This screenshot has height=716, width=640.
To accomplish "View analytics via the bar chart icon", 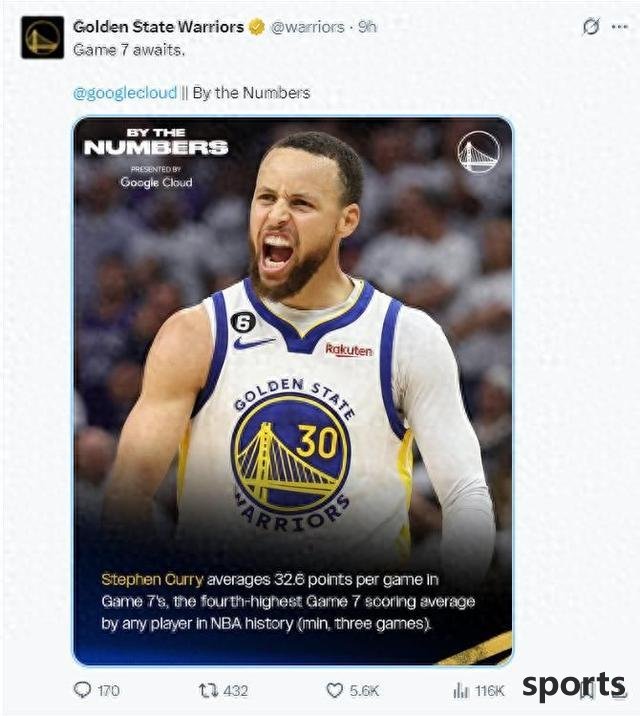I will (x=461, y=690).
